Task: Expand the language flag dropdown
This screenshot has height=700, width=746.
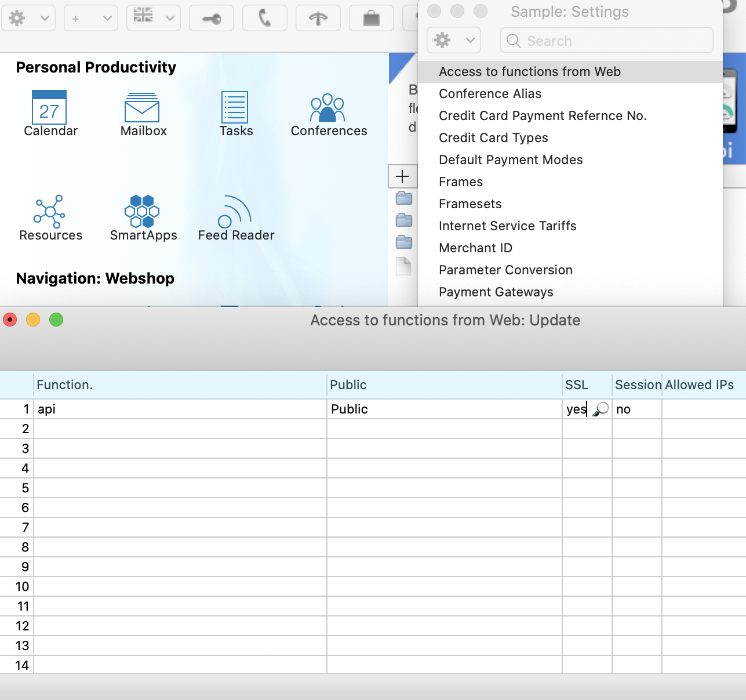Action: pyautogui.click(x=154, y=19)
